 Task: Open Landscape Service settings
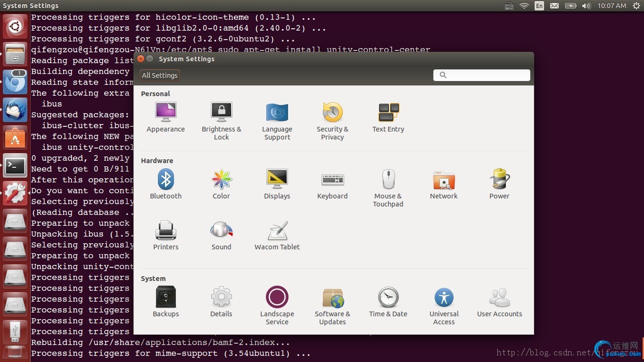point(277,306)
